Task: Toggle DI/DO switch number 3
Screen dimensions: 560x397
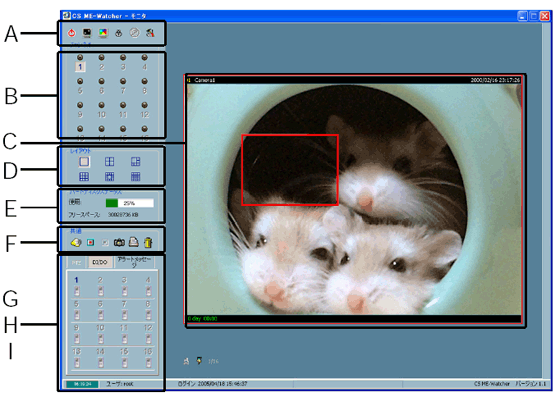Action: point(124,291)
